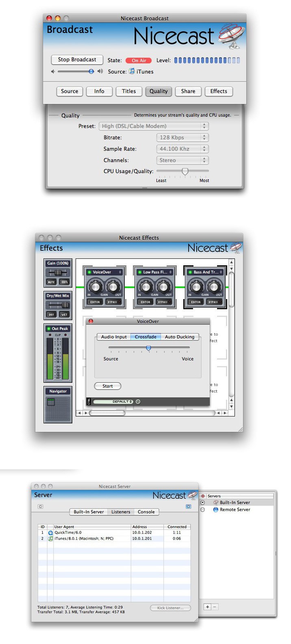Open the Low Pass Filter effect selector dropdown

coord(155,272)
